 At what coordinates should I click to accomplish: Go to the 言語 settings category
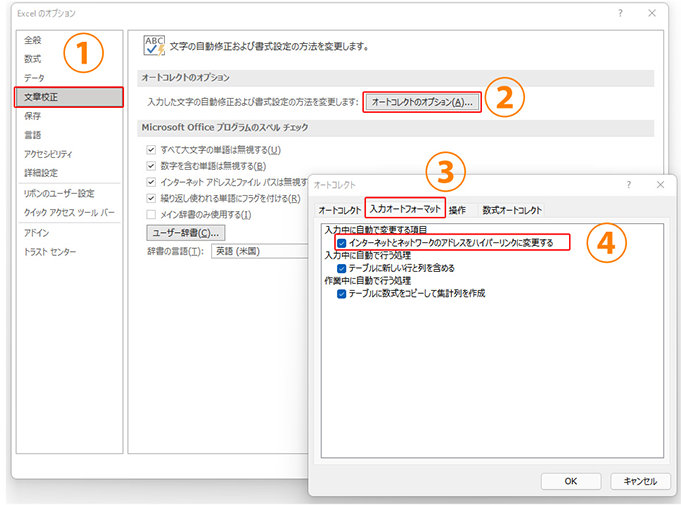pos(33,135)
